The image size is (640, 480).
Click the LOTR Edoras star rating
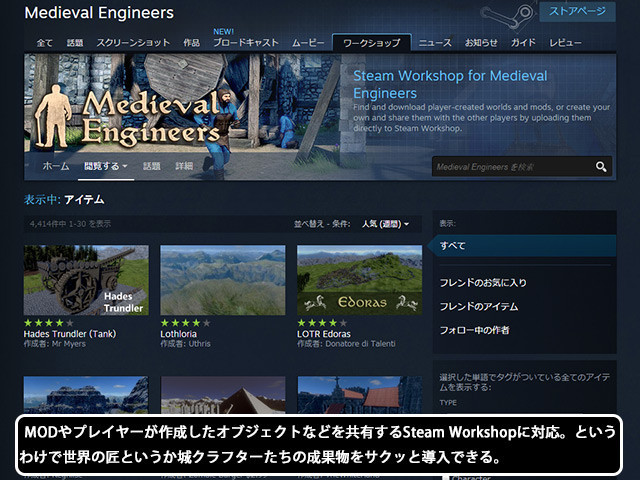tap(322, 323)
